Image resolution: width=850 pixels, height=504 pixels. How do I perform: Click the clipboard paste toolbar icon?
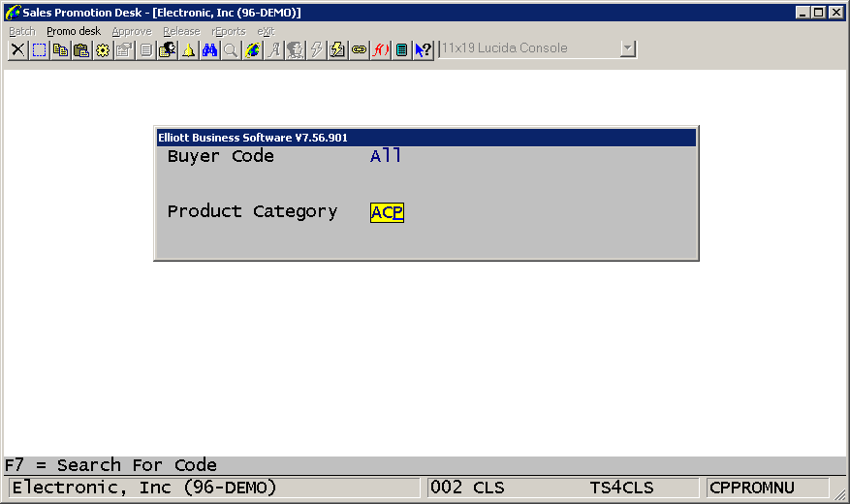tap(81, 49)
